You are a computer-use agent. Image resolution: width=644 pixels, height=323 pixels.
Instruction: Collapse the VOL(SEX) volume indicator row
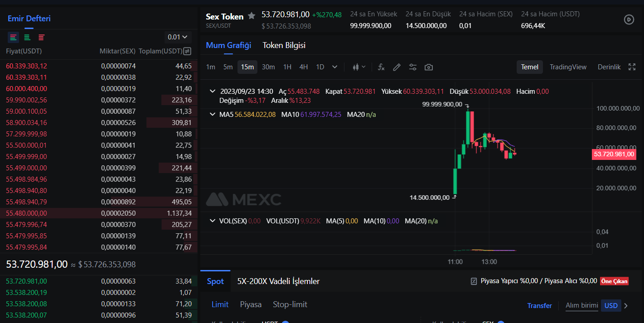point(212,221)
